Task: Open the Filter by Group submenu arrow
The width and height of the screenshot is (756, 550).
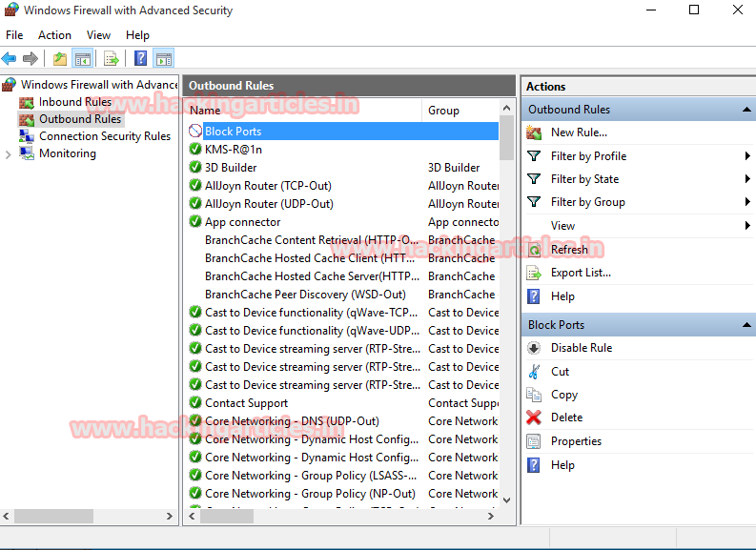Action: point(746,201)
